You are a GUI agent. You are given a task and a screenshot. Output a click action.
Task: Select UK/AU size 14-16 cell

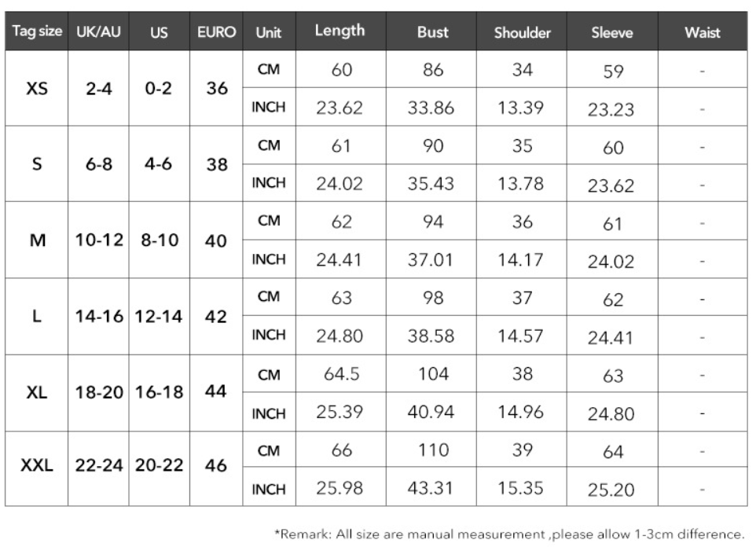[99, 317]
